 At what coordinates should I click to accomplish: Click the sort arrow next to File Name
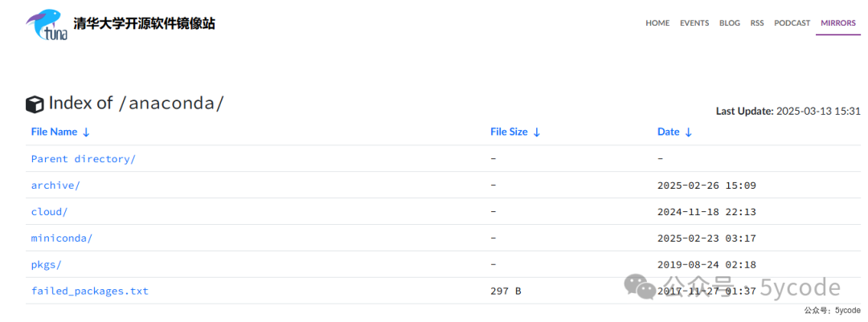(x=86, y=132)
